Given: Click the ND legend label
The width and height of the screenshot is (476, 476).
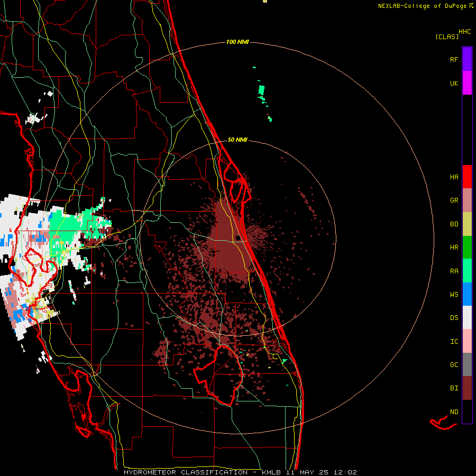Looking at the screenshot, I should click(x=454, y=412).
